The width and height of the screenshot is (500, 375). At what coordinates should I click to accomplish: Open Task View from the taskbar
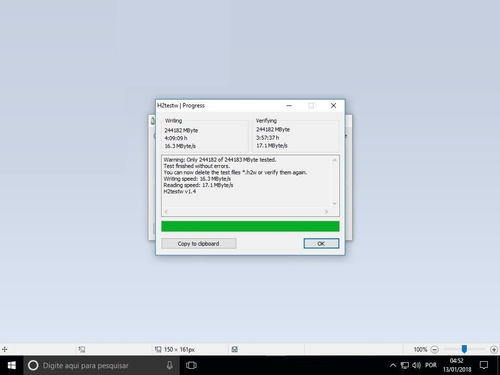tap(191, 365)
